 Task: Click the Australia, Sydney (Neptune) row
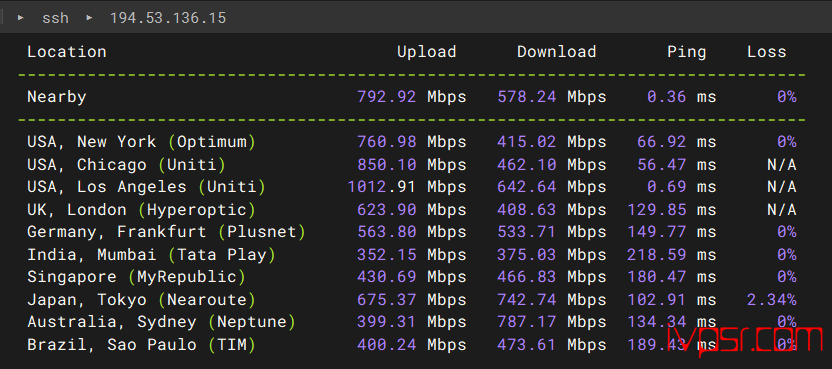click(x=412, y=322)
